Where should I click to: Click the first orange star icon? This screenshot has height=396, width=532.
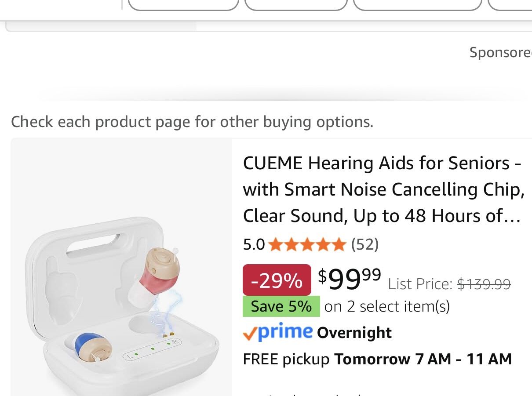tap(276, 244)
